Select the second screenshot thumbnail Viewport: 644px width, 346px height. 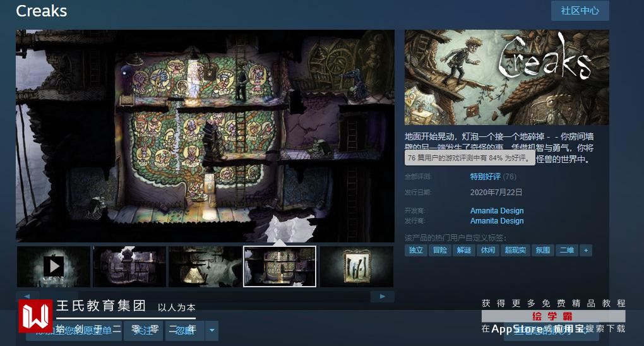tap(129, 266)
